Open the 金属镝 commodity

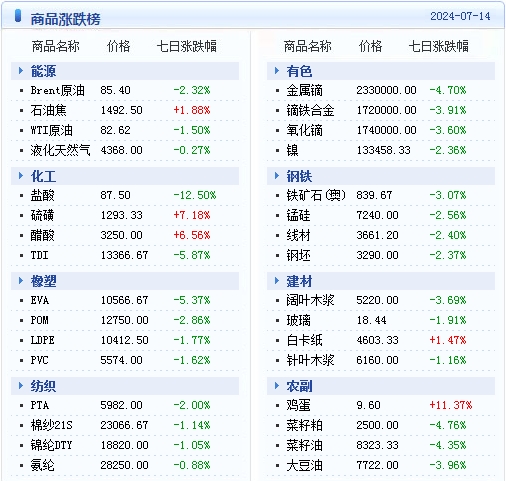tap(304, 90)
